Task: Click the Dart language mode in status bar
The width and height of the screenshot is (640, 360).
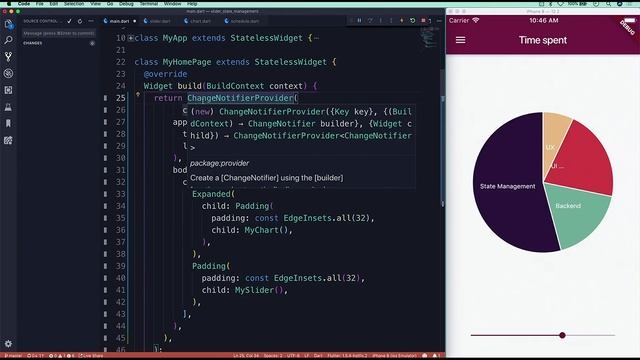Action: tap(318, 356)
